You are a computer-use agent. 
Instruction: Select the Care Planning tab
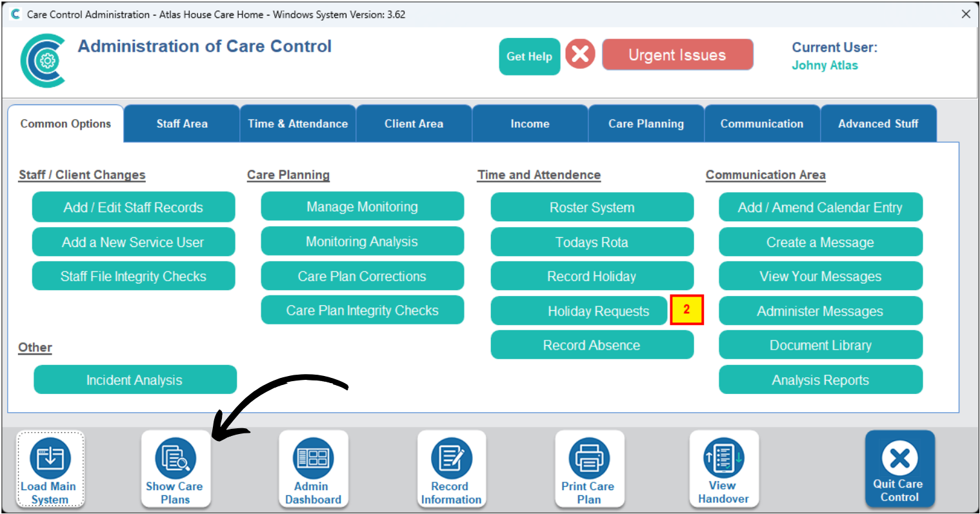[646, 124]
